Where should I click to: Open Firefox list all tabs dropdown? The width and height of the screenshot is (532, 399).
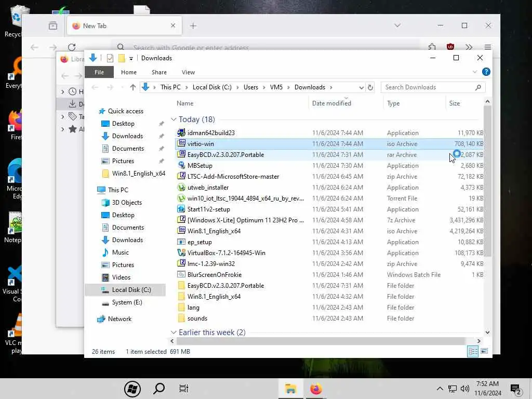(x=397, y=25)
